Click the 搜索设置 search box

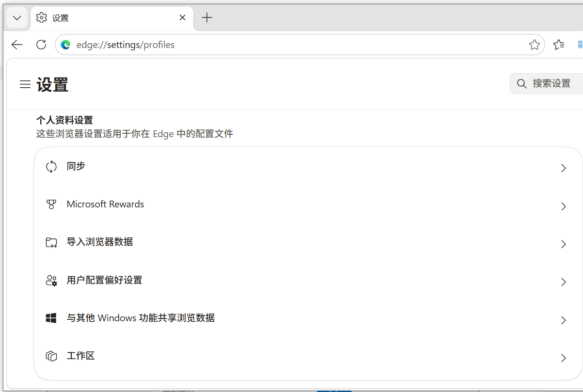coord(546,84)
